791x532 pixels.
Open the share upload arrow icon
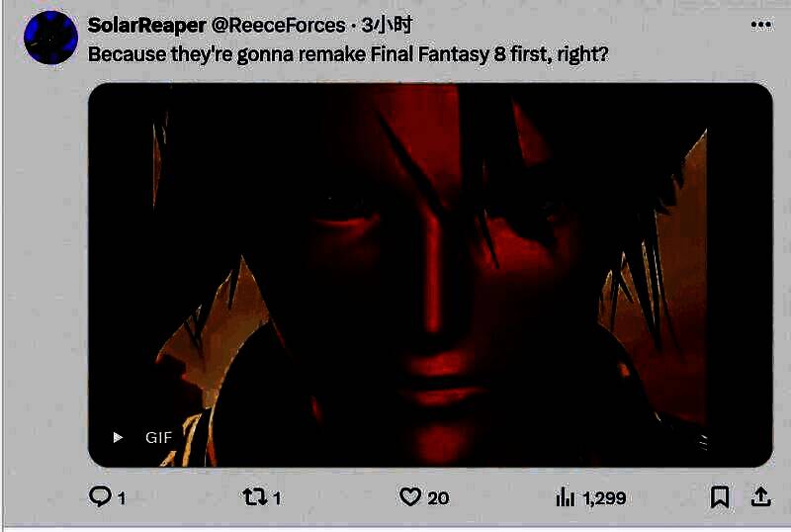click(x=761, y=497)
